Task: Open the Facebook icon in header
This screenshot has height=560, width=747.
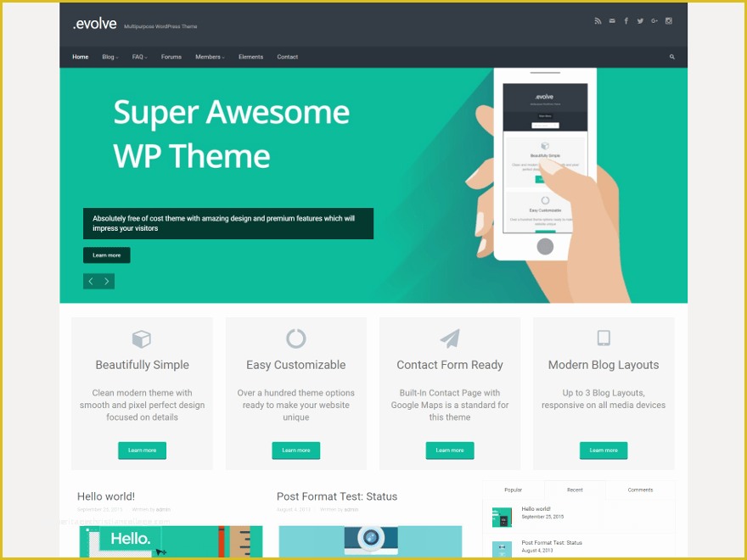Action: (x=626, y=21)
